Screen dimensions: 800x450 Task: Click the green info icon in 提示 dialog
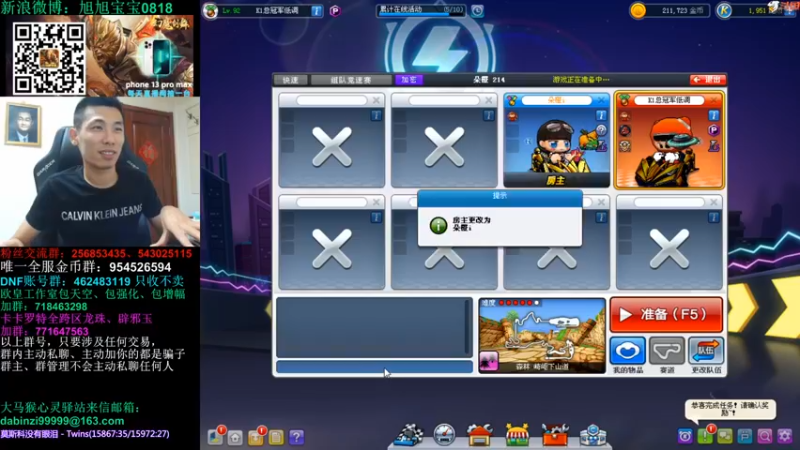click(x=438, y=225)
